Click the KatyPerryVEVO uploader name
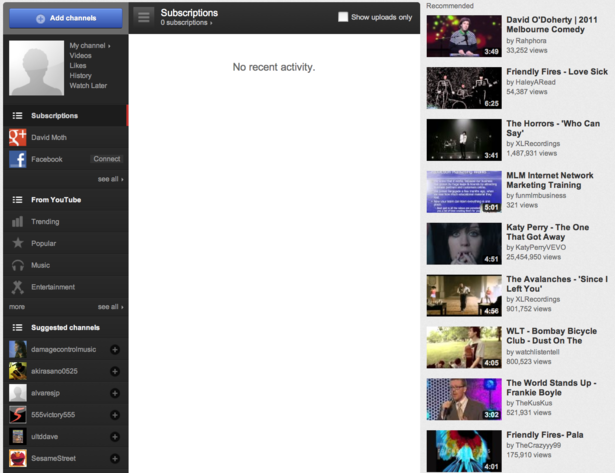 tap(540, 247)
